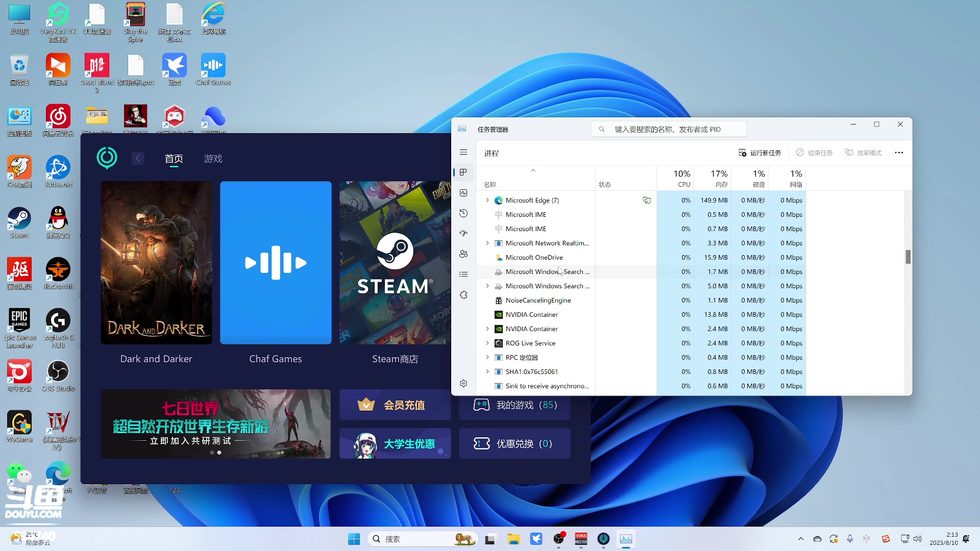Select the 腾讯QQ desktop icon

58,222
